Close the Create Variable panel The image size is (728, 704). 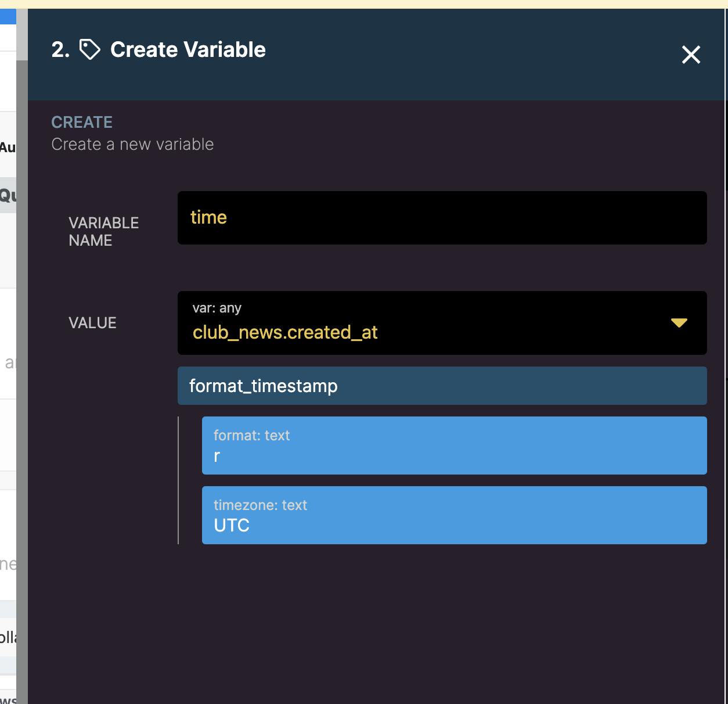[691, 55]
